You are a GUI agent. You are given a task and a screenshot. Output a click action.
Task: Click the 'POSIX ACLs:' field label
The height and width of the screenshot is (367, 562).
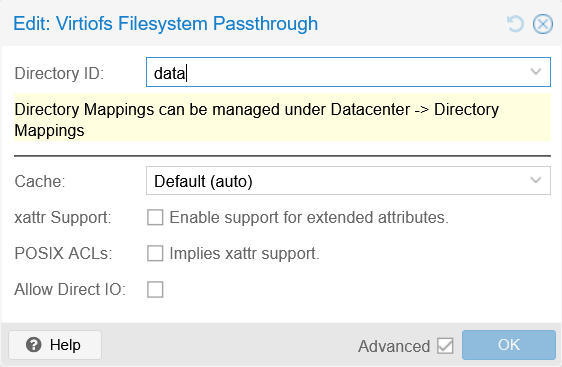point(63,253)
